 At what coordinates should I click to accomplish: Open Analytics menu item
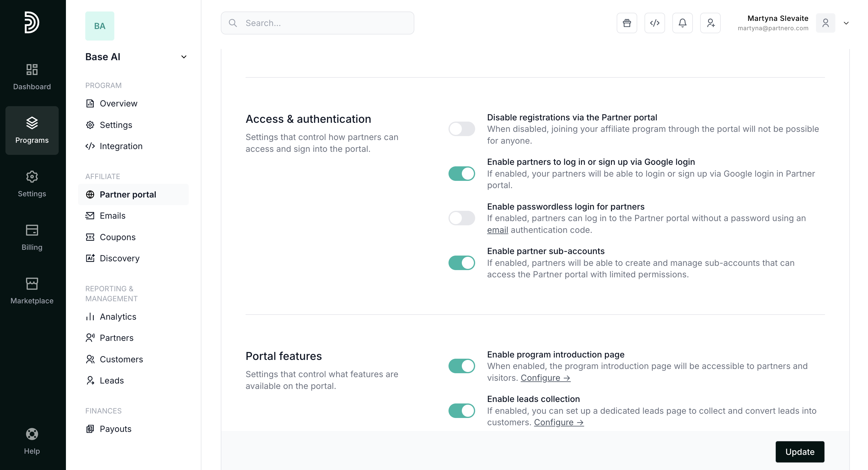click(x=118, y=316)
